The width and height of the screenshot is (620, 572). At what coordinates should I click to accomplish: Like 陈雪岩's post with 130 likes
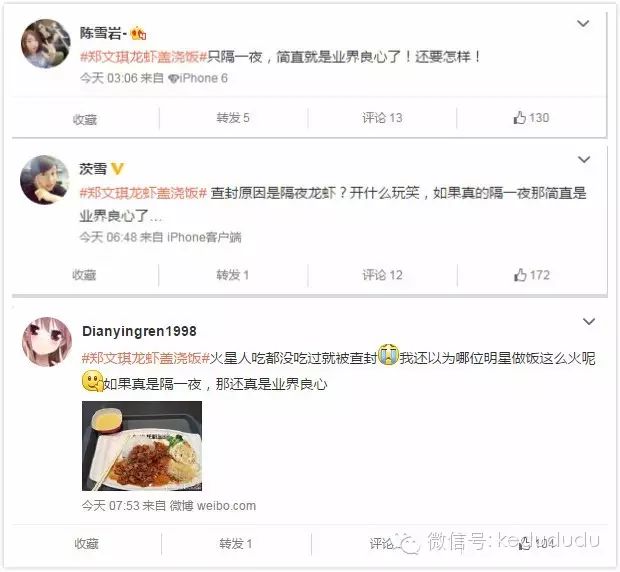[531, 118]
